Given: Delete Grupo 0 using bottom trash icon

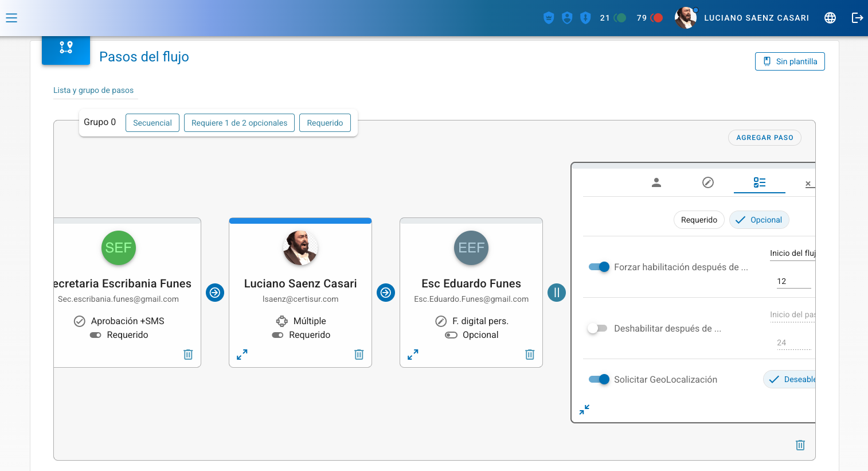Looking at the screenshot, I should click(x=800, y=445).
